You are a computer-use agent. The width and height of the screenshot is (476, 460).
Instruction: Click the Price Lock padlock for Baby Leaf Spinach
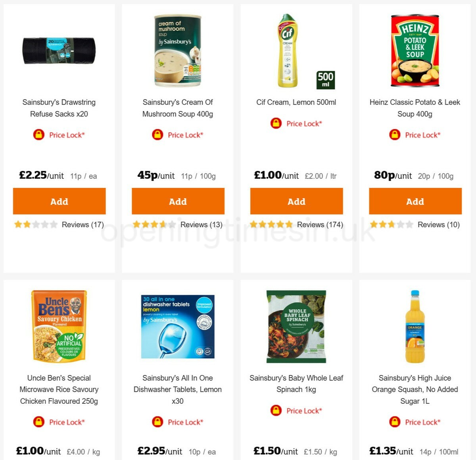click(276, 410)
